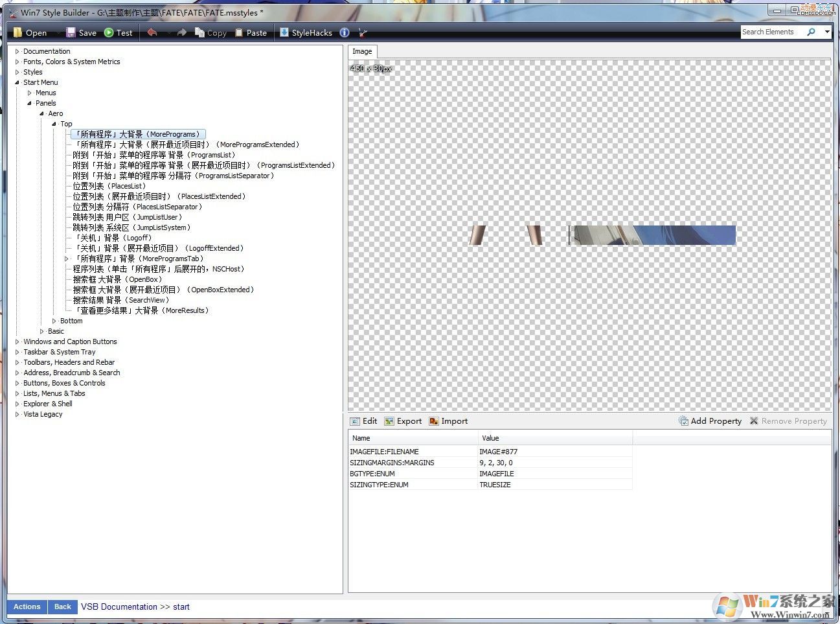Switch to the Image tab

pos(362,51)
